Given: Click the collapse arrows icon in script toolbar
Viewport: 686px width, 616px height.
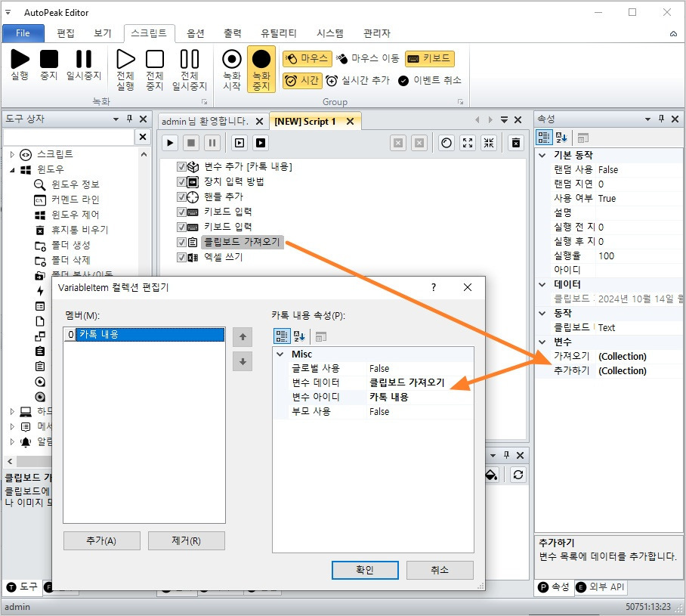Looking at the screenshot, I should coord(489,143).
